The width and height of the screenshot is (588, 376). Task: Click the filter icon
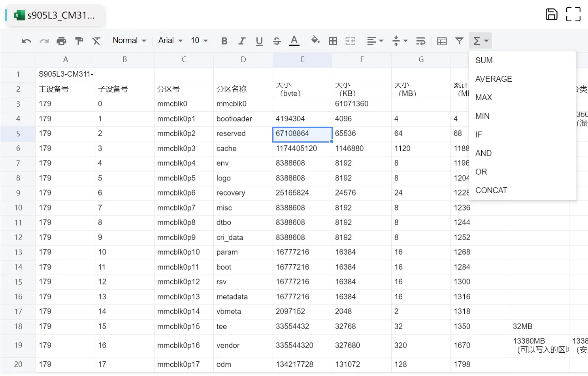459,41
